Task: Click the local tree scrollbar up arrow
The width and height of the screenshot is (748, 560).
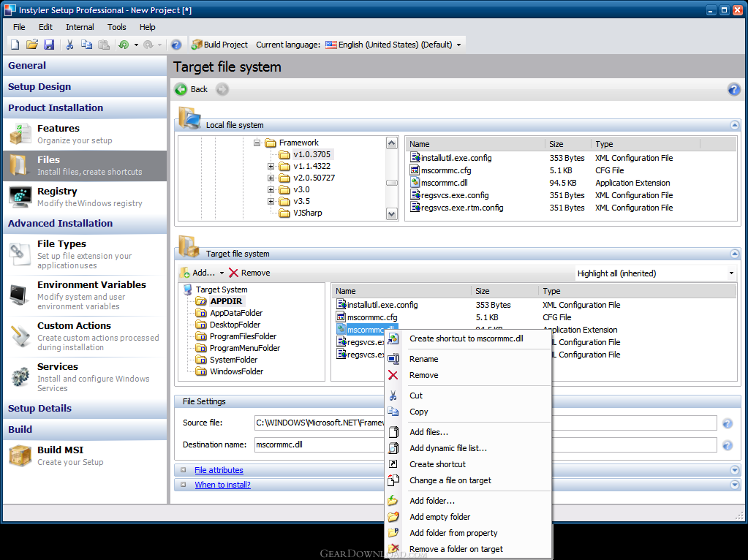Action: click(392, 143)
